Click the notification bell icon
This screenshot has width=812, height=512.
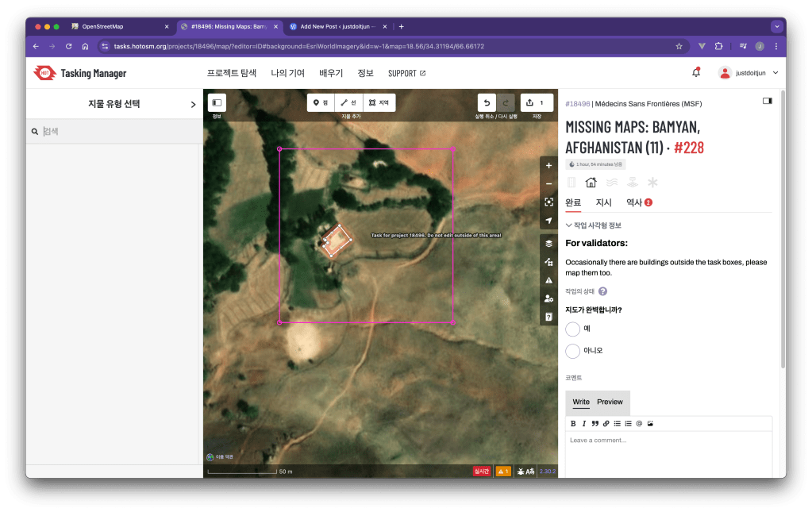696,73
